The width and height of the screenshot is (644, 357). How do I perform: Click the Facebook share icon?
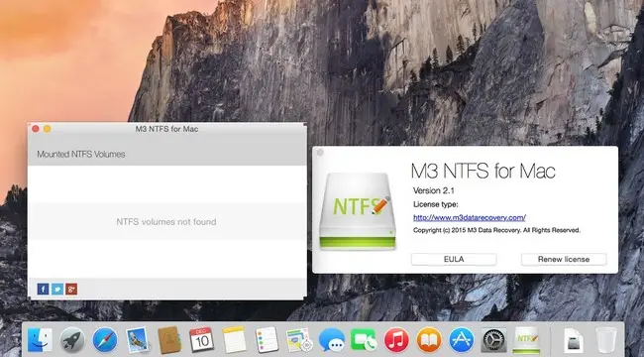click(x=43, y=290)
